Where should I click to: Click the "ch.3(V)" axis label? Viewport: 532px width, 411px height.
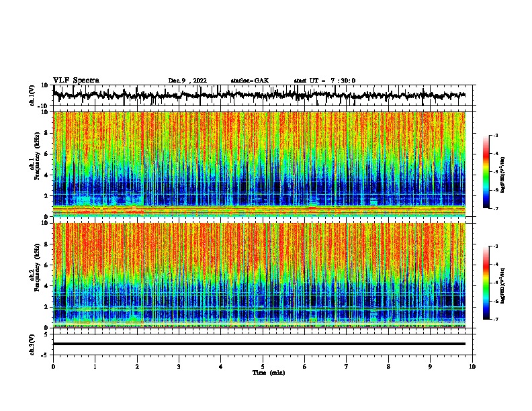(x=32, y=345)
